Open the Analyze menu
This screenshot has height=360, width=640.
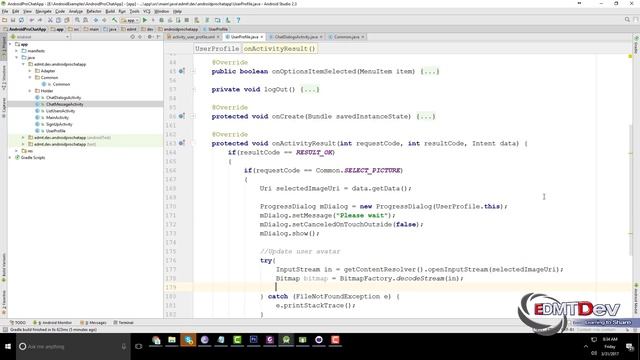[x=76, y=11]
